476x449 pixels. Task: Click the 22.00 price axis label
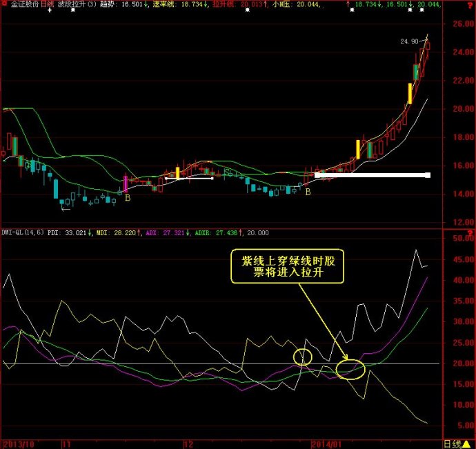pyautogui.click(x=463, y=81)
